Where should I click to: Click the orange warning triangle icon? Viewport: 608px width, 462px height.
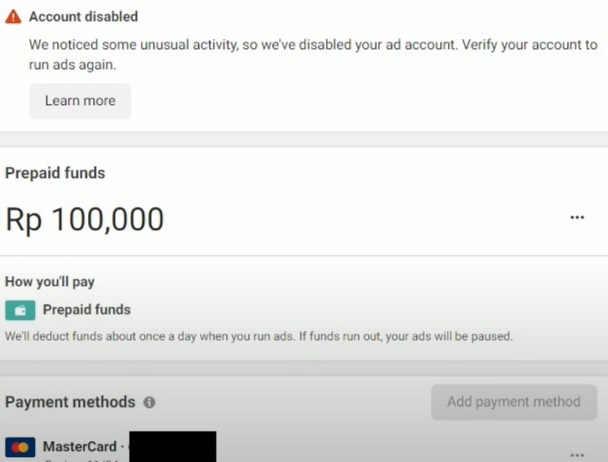[x=13, y=17]
